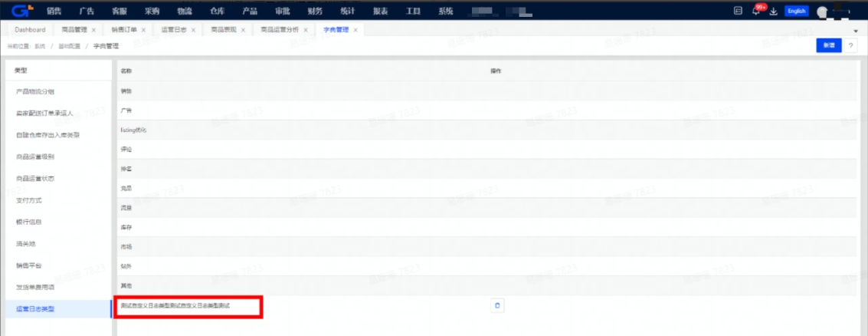Click the download icon in header
Screen dimensions: 868x336
[774, 11]
